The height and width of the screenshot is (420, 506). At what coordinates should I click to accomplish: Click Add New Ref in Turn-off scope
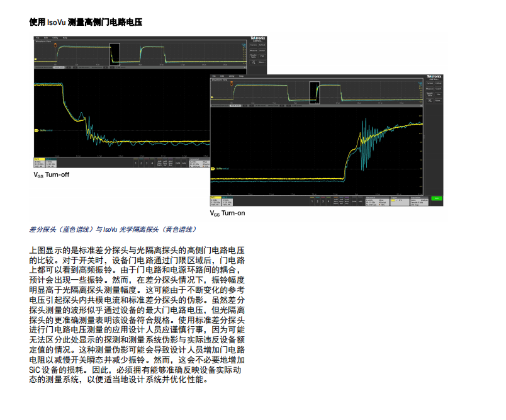point(165,163)
